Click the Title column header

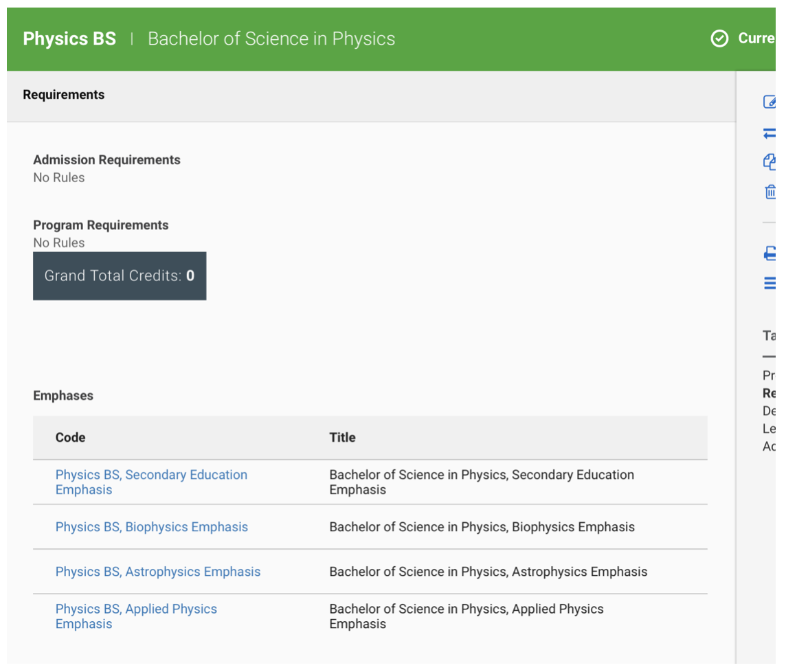click(x=342, y=437)
